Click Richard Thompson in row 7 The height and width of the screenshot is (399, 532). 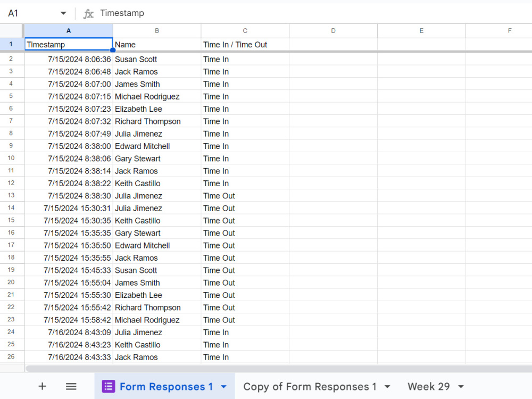tap(157, 121)
